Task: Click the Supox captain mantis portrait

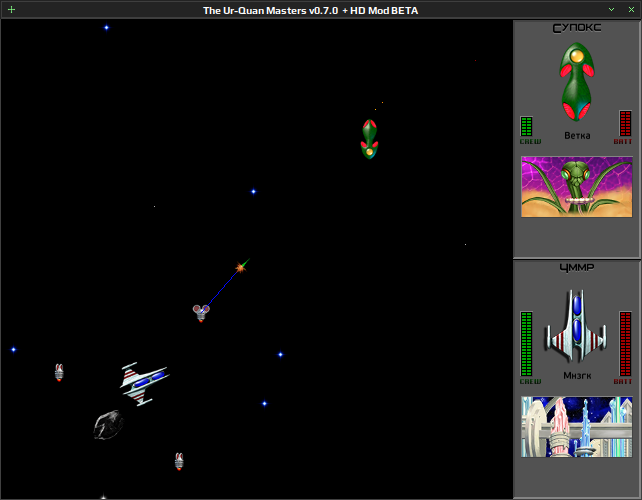Action: click(x=576, y=187)
